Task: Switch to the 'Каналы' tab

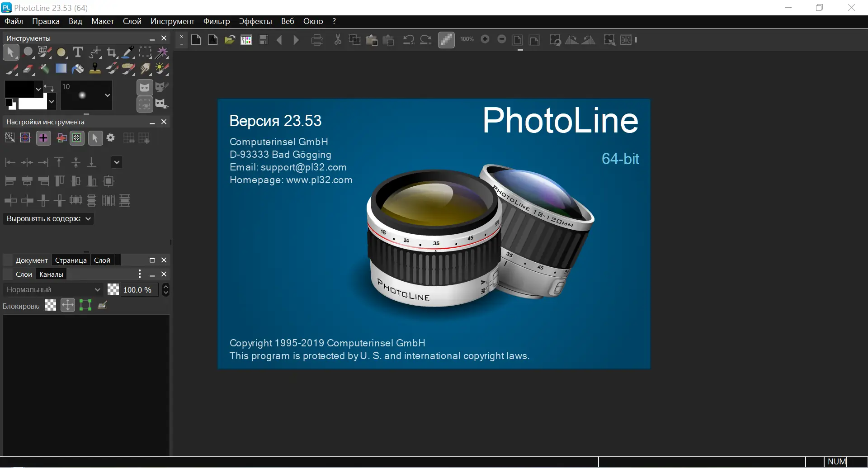Action: click(x=51, y=274)
